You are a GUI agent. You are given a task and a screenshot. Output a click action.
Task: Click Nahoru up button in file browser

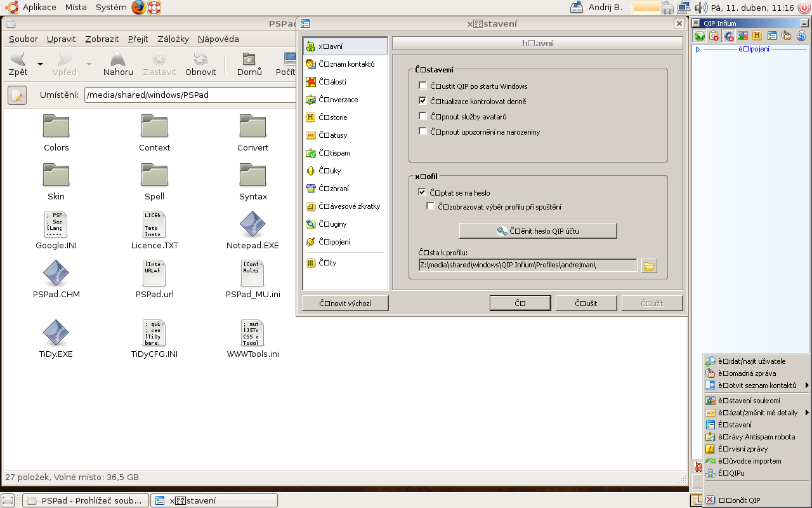(118, 63)
